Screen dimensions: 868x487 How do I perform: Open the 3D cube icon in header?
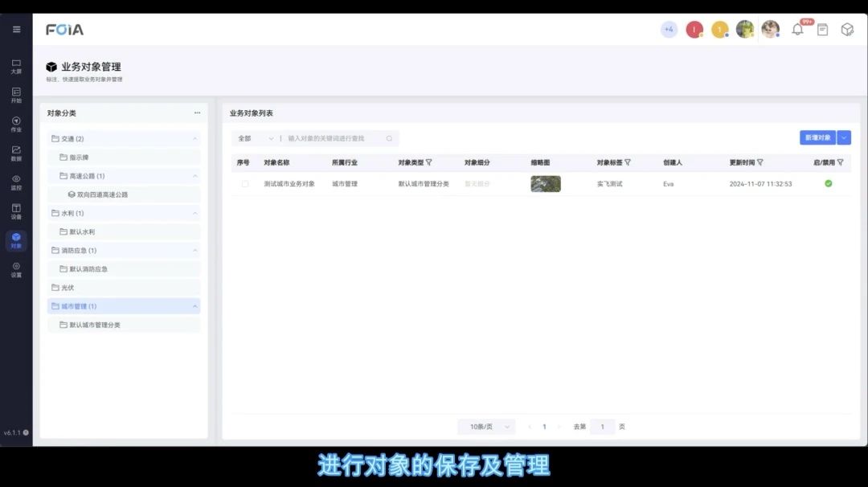847,30
